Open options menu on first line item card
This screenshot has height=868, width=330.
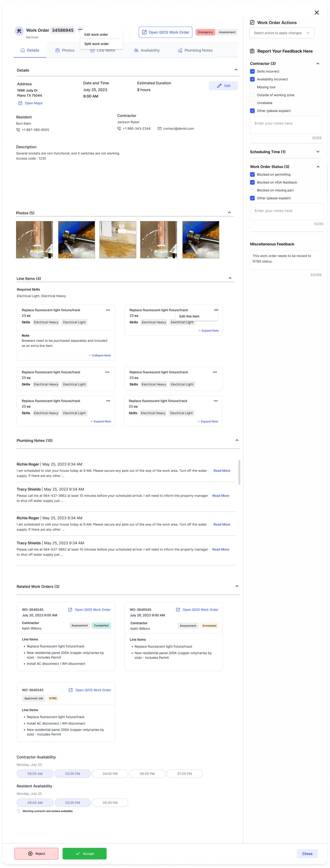coord(108,310)
